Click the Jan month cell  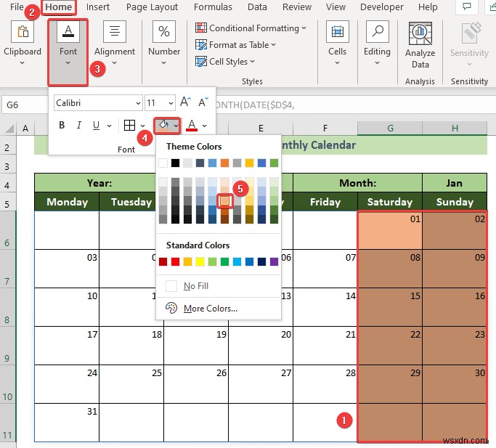455,183
